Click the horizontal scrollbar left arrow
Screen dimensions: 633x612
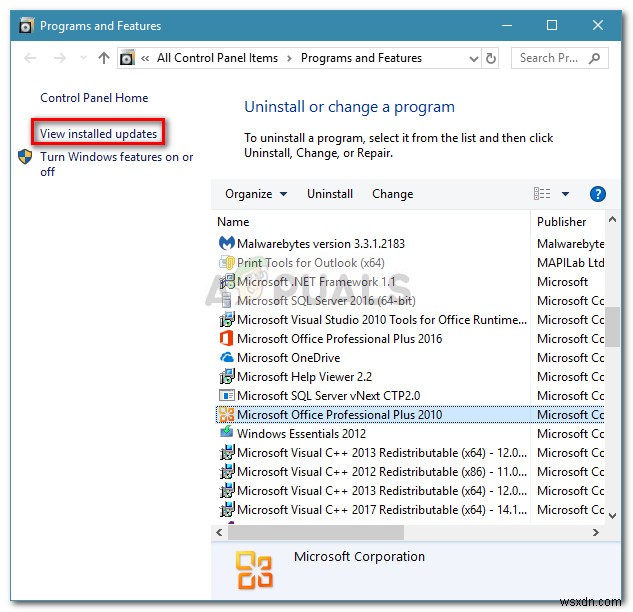(x=219, y=532)
